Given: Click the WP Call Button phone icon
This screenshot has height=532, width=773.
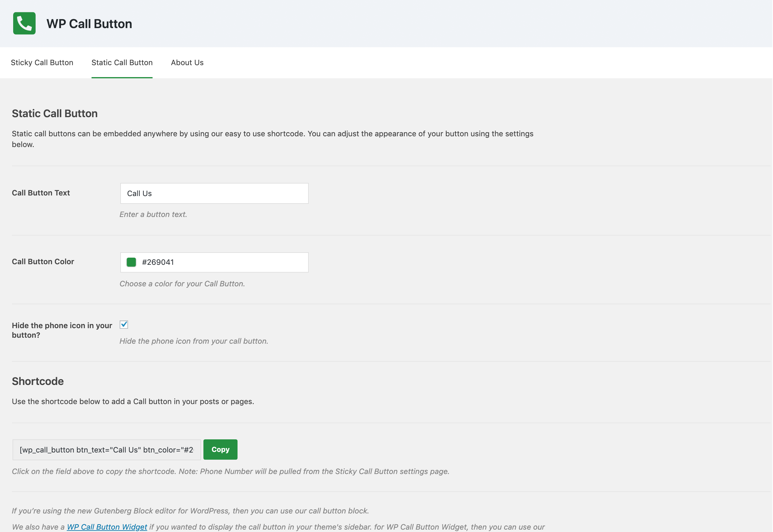Looking at the screenshot, I should click(x=24, y=24).
